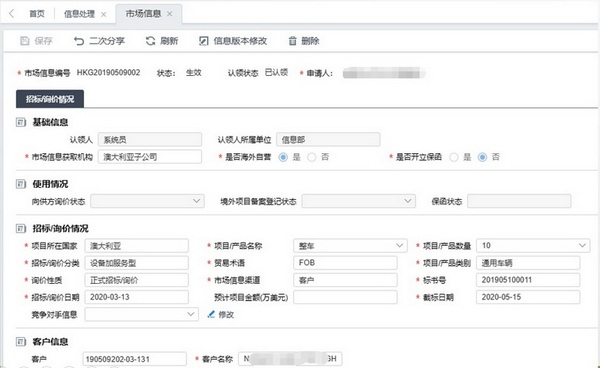Image resolution: width=600 pixels, height=368 pixels.
Task: Select 是 for 是否海外自营
Action: [x=283, y=157]
